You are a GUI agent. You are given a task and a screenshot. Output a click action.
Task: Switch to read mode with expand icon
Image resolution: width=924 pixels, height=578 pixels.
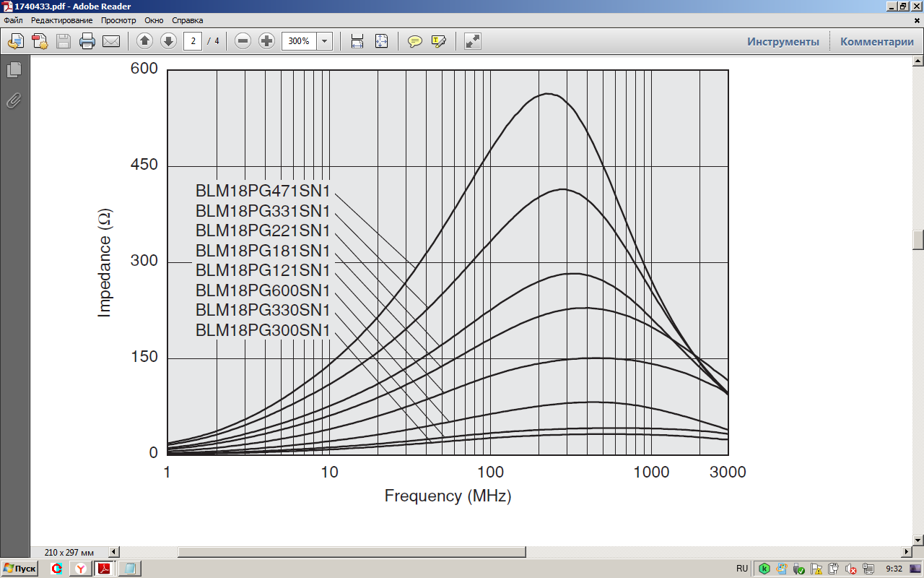click(473, 41)
